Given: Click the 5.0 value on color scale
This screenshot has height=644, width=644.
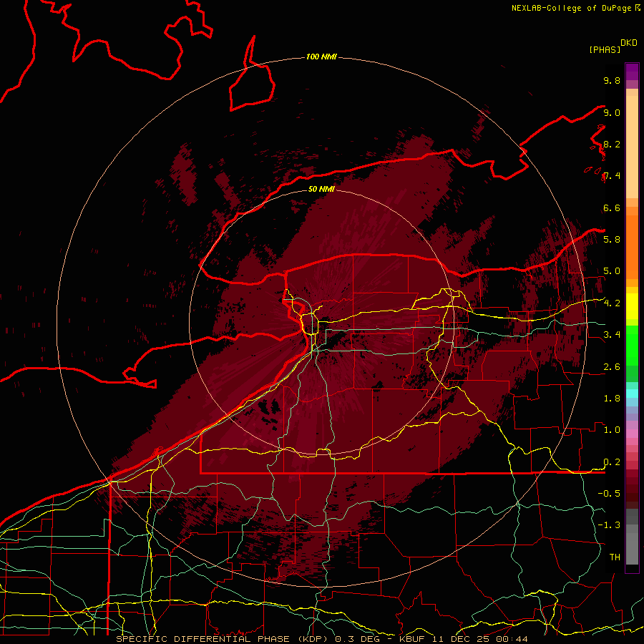Looking at the screenshot, I should click(x=612, y=271).
